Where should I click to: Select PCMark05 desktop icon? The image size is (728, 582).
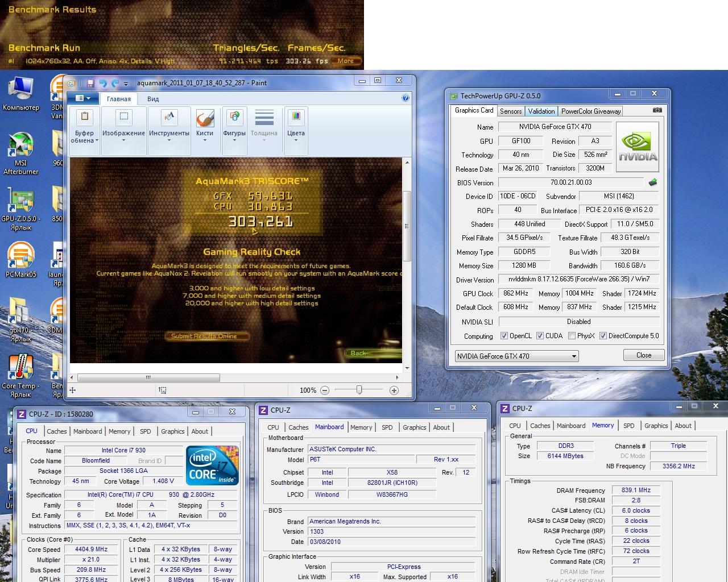tap(21, 260)
